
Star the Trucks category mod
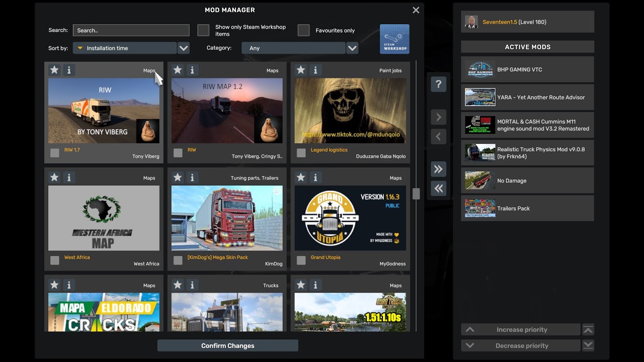178,285
